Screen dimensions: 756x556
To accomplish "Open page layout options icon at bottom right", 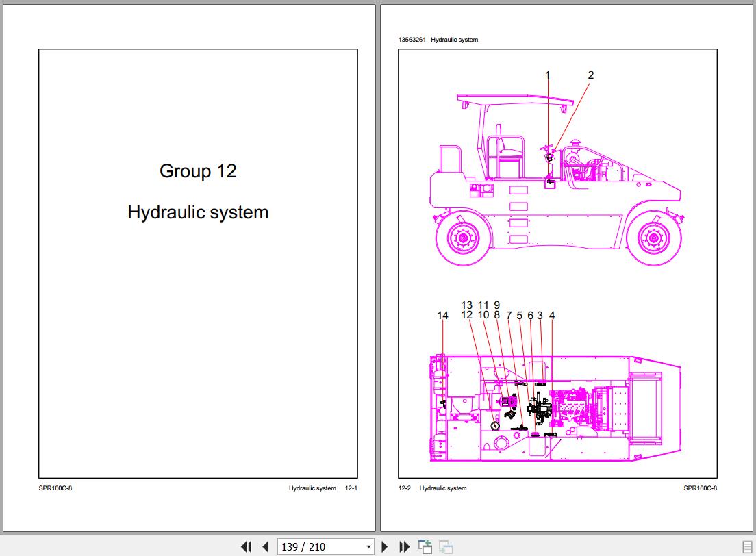I will pos(747,546).
